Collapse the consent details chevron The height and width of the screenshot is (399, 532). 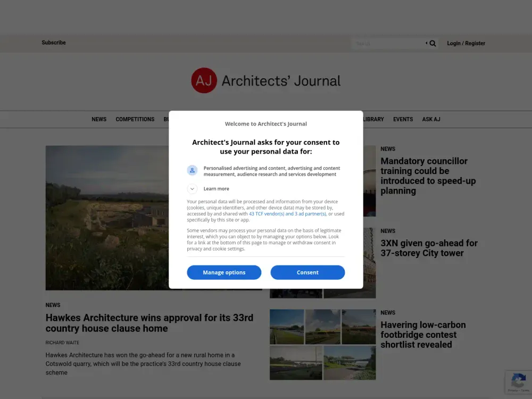tap(192, 188)
